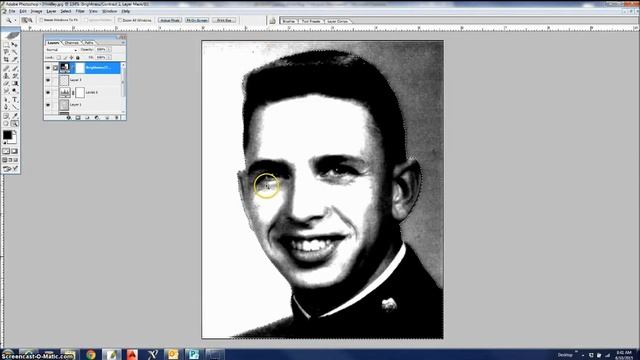Open the File menu

(12, 11)
